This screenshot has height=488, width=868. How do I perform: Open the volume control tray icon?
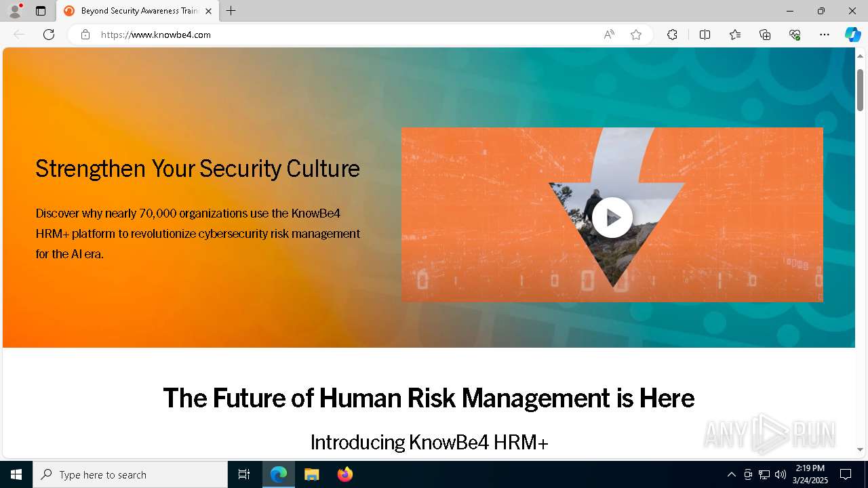(781, 474)
